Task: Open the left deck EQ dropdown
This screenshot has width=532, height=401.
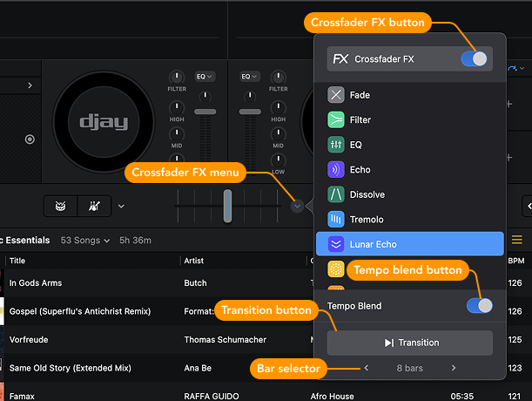Action: [x=205, y=77]
